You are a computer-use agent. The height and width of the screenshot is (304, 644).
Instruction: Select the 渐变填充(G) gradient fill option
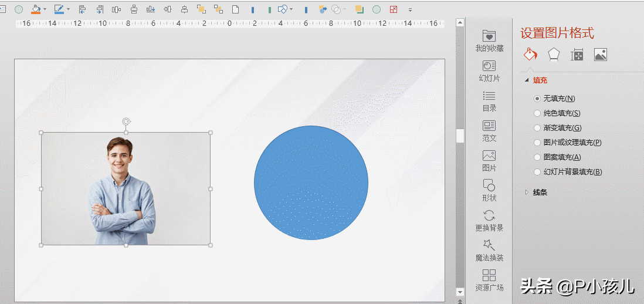tap(557, 128)
